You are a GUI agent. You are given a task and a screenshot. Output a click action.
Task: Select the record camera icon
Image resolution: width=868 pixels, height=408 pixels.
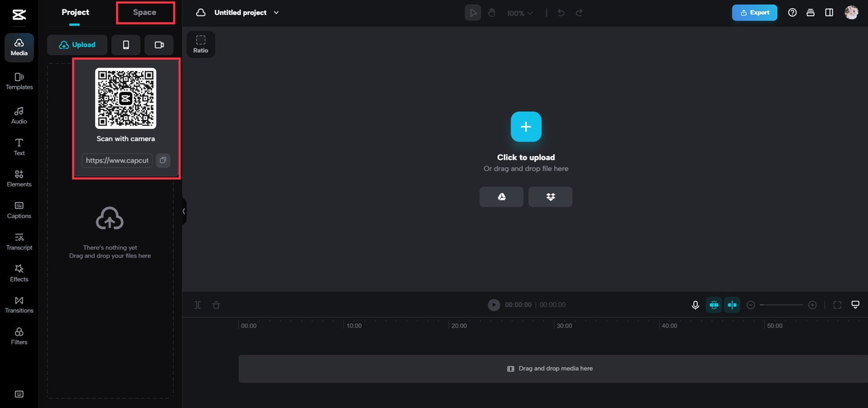(159, 45)
